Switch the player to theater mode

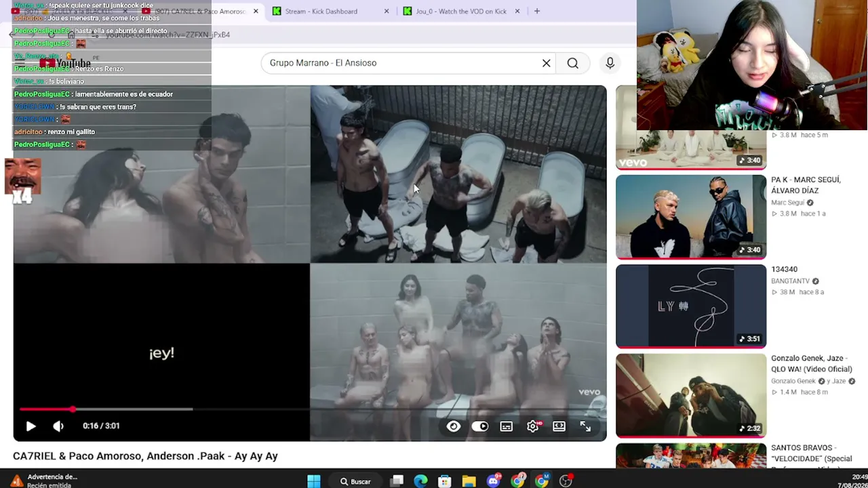[x=559, y=426]
